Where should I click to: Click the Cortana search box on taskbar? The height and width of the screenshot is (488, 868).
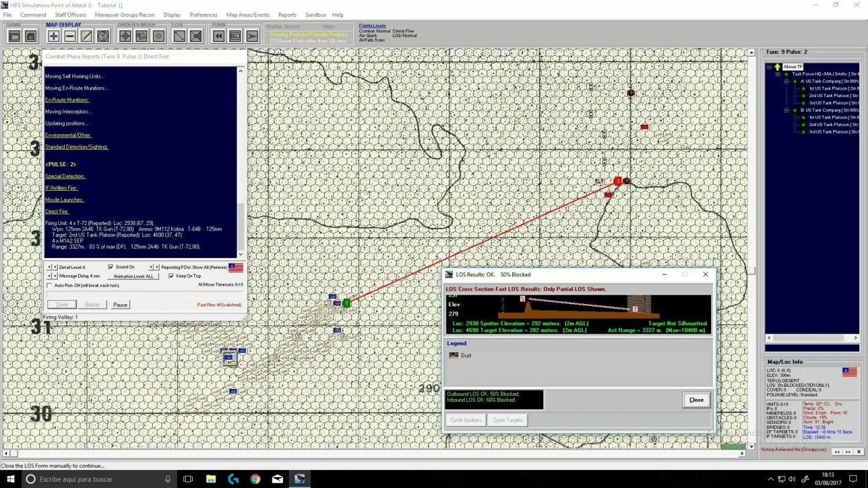100,479
